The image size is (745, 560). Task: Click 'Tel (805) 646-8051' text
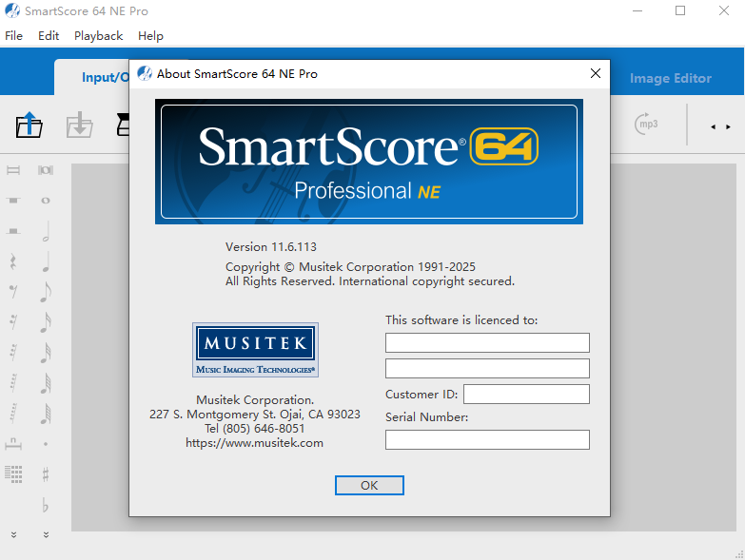pos(255,429)
